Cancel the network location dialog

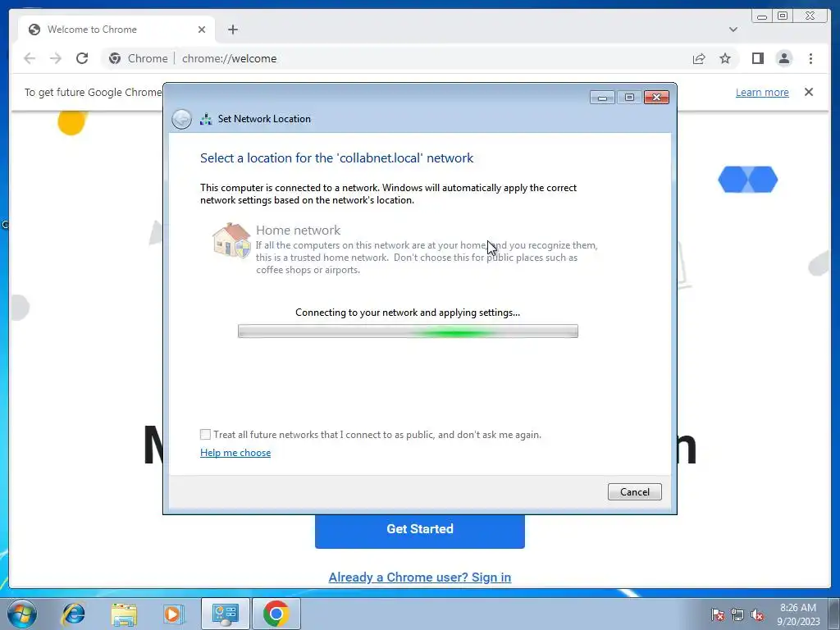(x=634, y=492)
